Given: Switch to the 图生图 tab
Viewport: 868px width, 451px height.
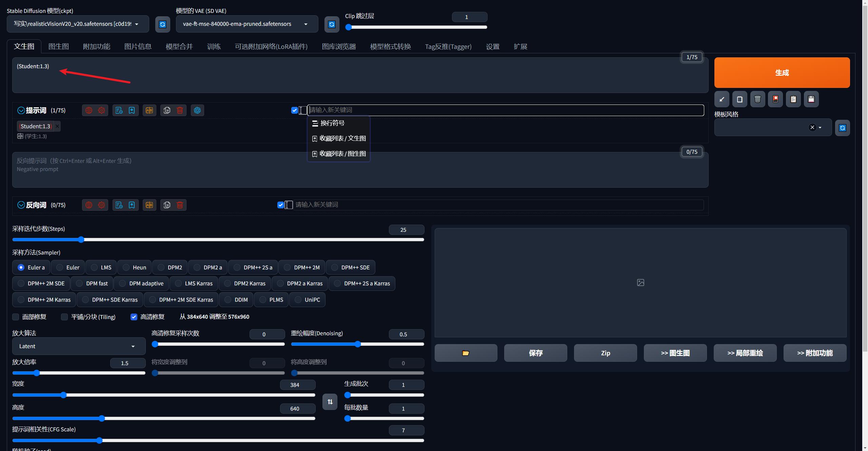Looking at the screenshot, I should click(x=58, y=46).
